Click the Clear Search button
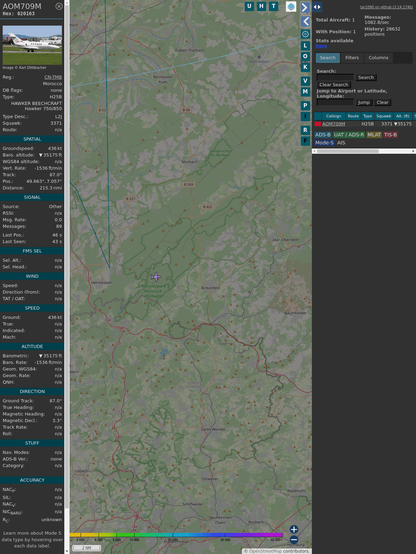 click(x=334, y=85)
